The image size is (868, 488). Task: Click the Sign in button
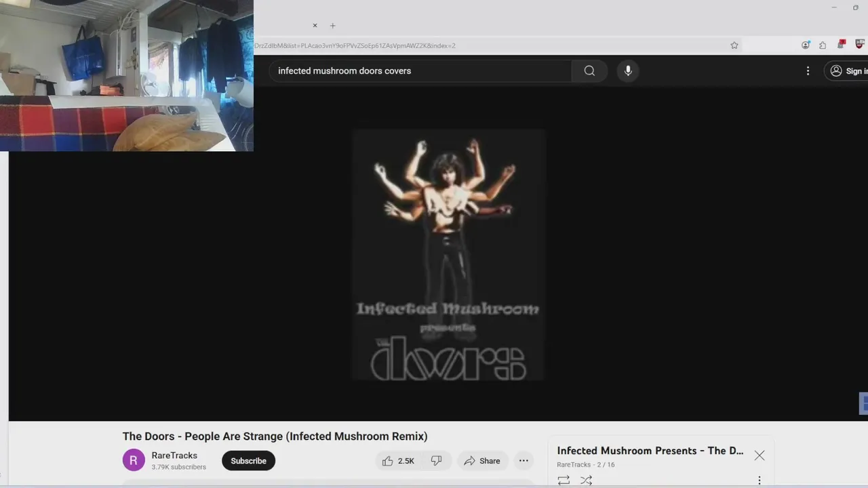(848, 70)
